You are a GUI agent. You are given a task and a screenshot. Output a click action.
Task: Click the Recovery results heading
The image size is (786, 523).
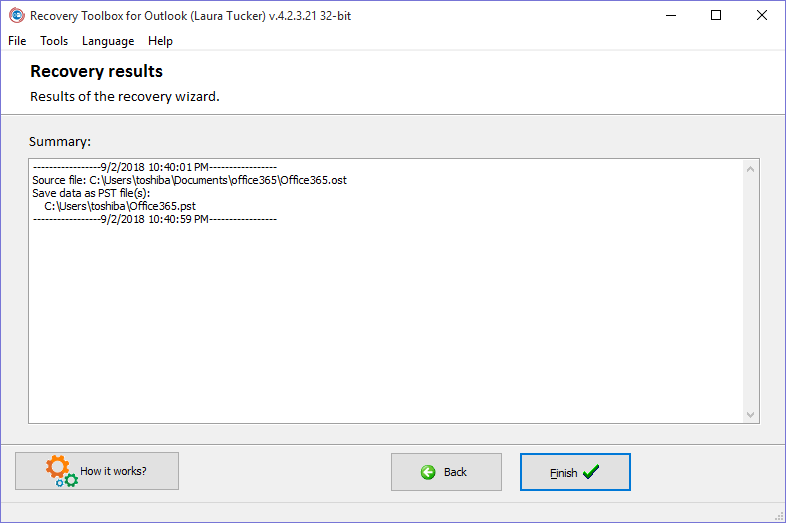(x=96, y=71)
